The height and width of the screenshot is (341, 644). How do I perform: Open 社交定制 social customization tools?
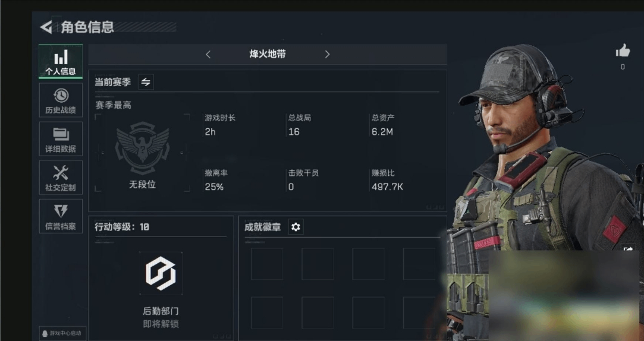[61, 178]
